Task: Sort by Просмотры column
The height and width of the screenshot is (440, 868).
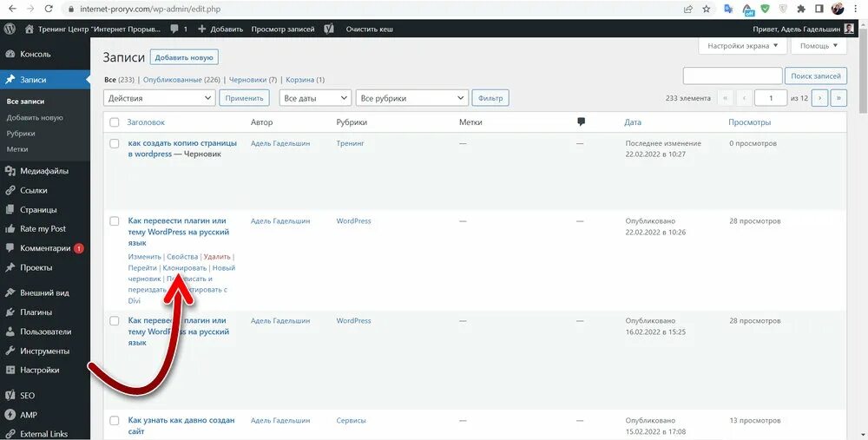Action: tap(750, 122)
